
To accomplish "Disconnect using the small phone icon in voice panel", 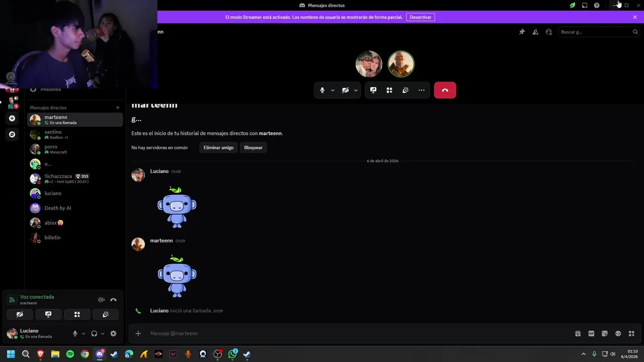I will (113, 300).
